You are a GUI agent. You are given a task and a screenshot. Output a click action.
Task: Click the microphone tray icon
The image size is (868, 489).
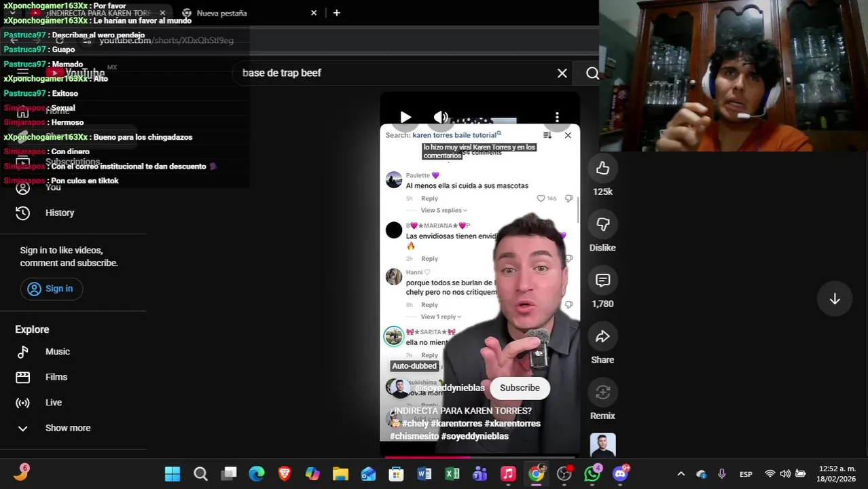tap(722, 474)
